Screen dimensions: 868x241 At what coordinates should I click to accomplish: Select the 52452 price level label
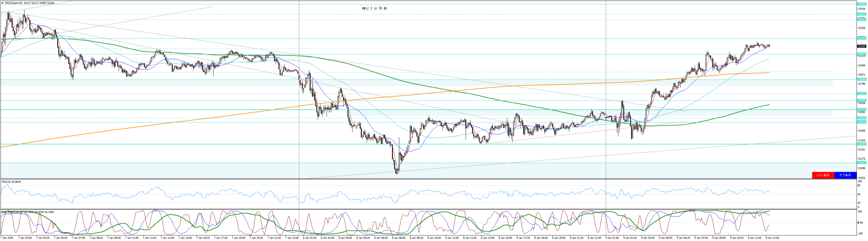(x=862, y=4)
